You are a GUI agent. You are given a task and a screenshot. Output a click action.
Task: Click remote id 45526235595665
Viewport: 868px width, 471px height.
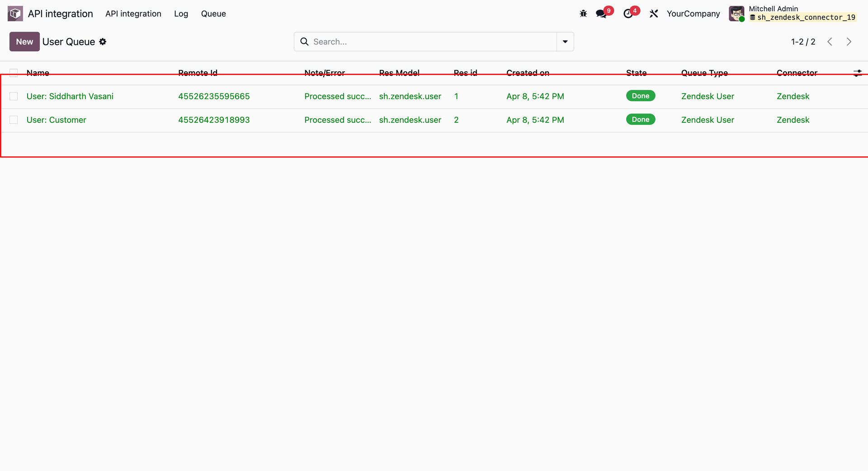coord(214,96)
